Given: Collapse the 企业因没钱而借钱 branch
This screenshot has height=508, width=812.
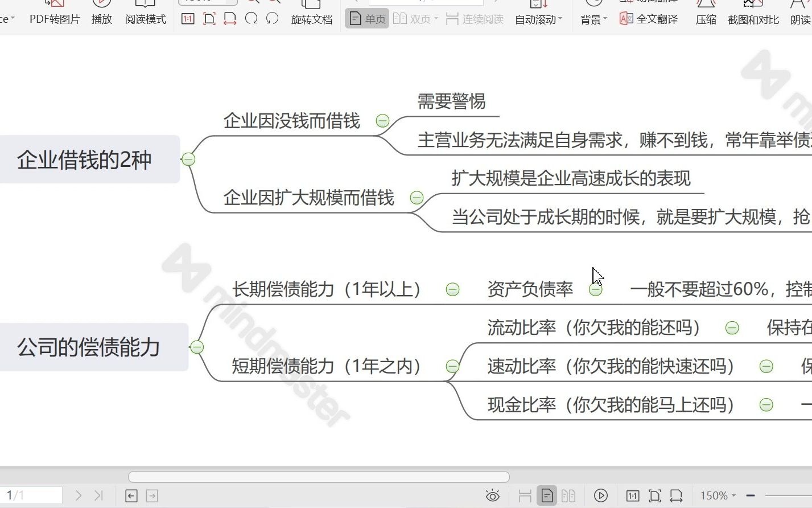Looking at the screenshot, I should pos(382,121).
